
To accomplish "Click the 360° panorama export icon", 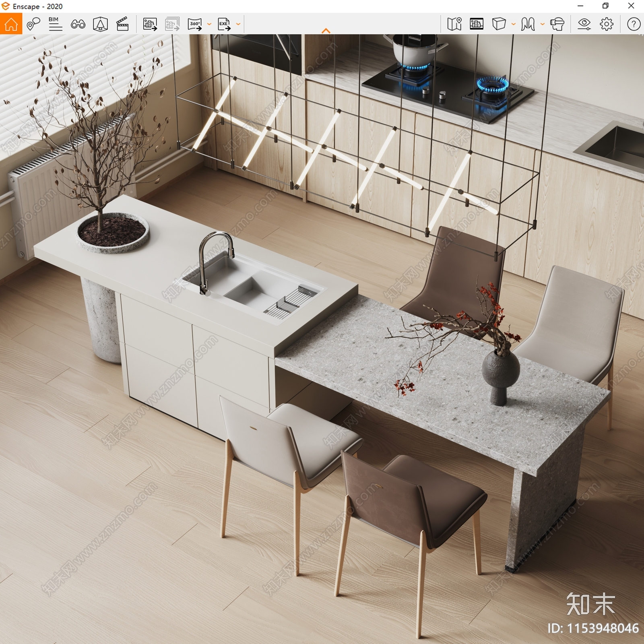I will pos(195,24).
